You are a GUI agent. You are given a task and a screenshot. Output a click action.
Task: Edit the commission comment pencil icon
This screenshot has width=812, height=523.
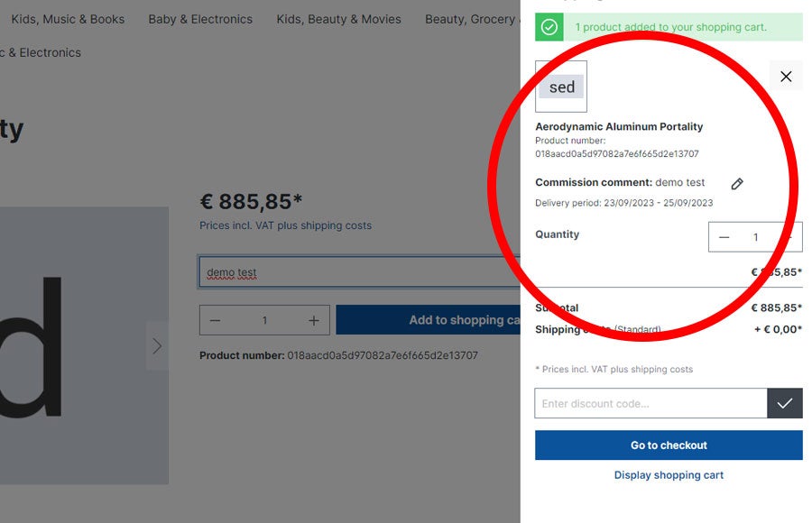click(737, 184)
